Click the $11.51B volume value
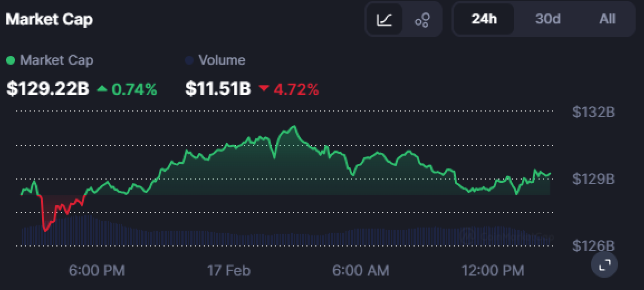This screenshot has width=644, height=290. pos(218,88)
